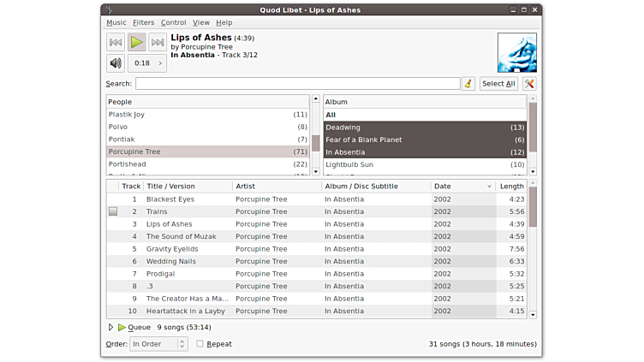This screenshot has height=362, width=644.
Task: Click Album / Disc Subtitle column header
Action: click(376, 187)
